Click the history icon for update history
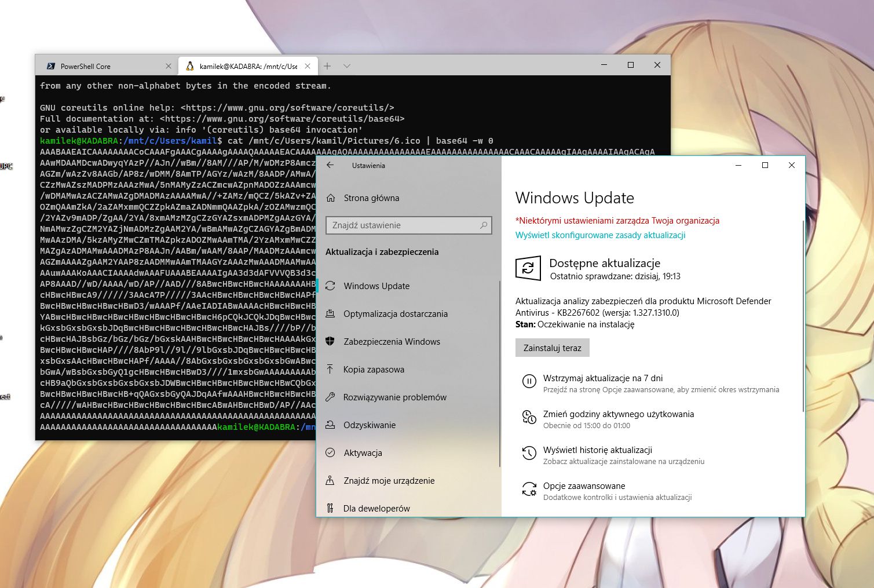 529,453
